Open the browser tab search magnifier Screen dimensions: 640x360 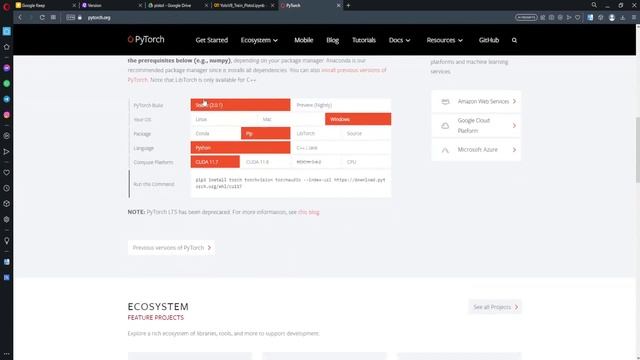[x=594, y=5]
